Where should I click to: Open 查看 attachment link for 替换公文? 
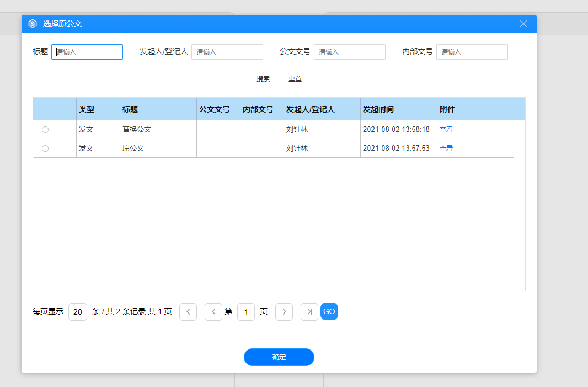coord(446,130)
